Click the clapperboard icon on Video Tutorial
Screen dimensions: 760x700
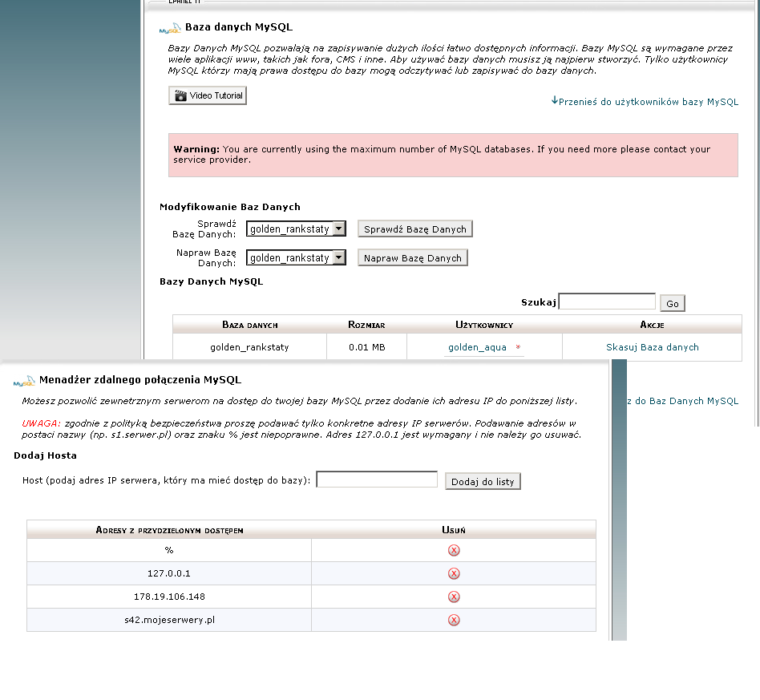coord(180,95)
